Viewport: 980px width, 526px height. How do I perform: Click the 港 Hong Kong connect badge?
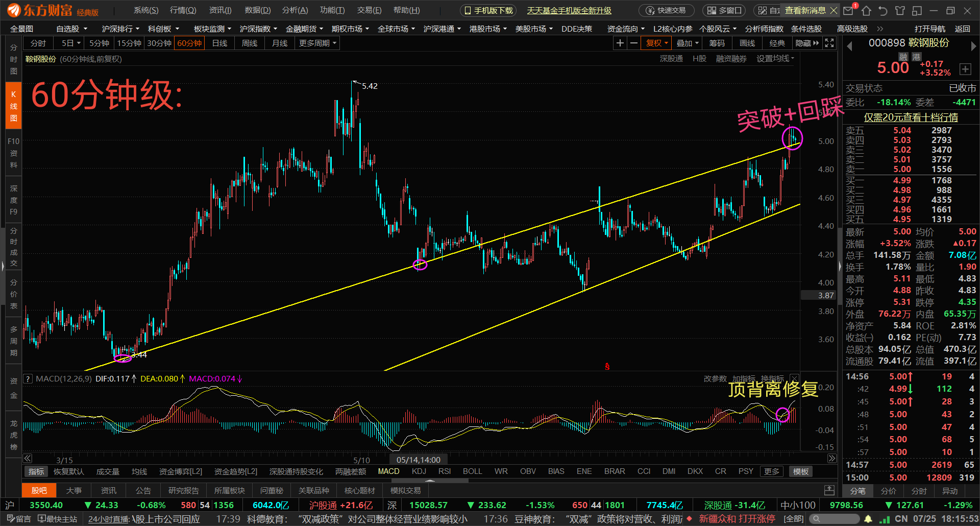click(x=917, y=57)
